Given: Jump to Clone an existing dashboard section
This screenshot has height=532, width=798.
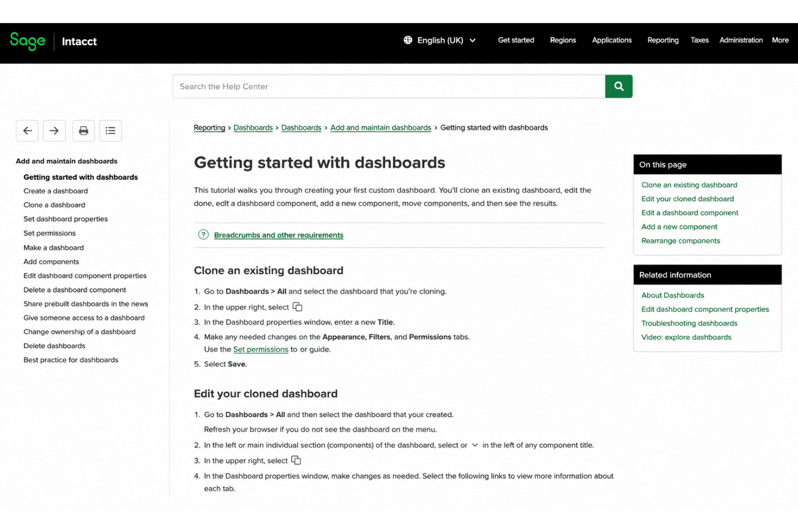Looking at the screenshot, I should (x=689, y=185).
